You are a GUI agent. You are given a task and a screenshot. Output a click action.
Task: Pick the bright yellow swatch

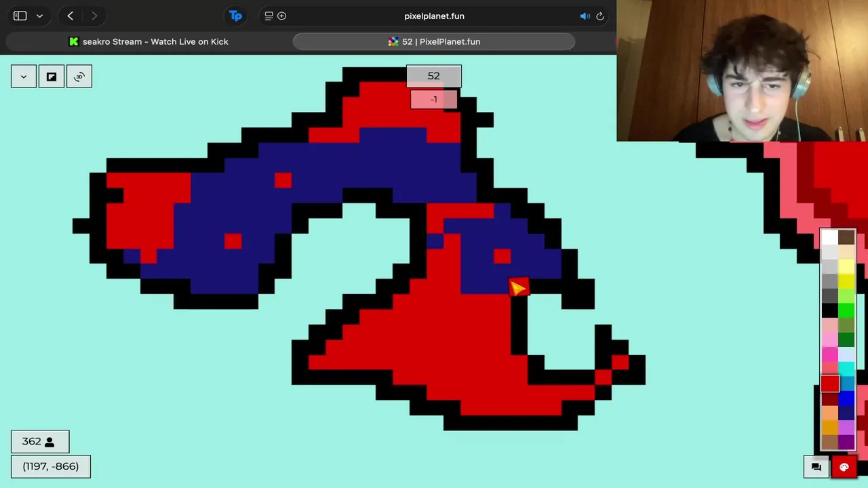pos(846,281)
